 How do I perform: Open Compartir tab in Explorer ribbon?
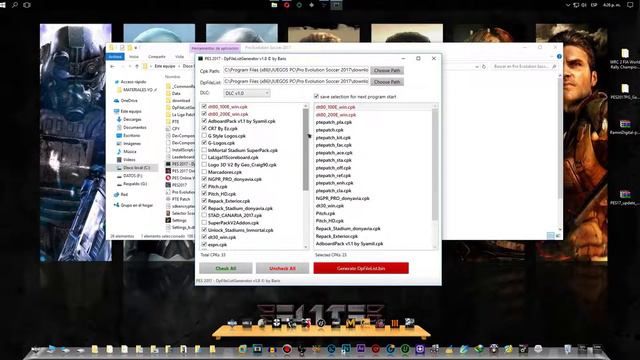tap(157, 57)
